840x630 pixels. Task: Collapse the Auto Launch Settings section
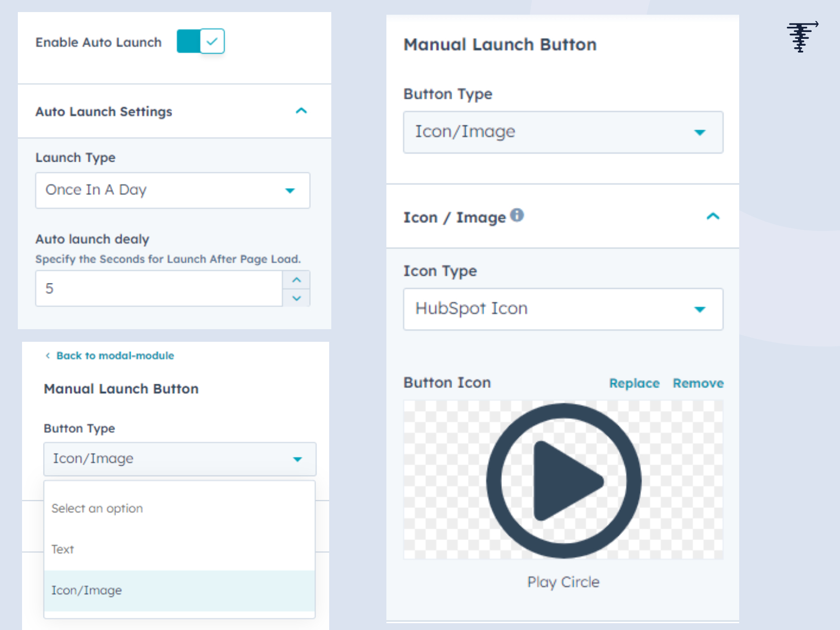click(301, 111)
